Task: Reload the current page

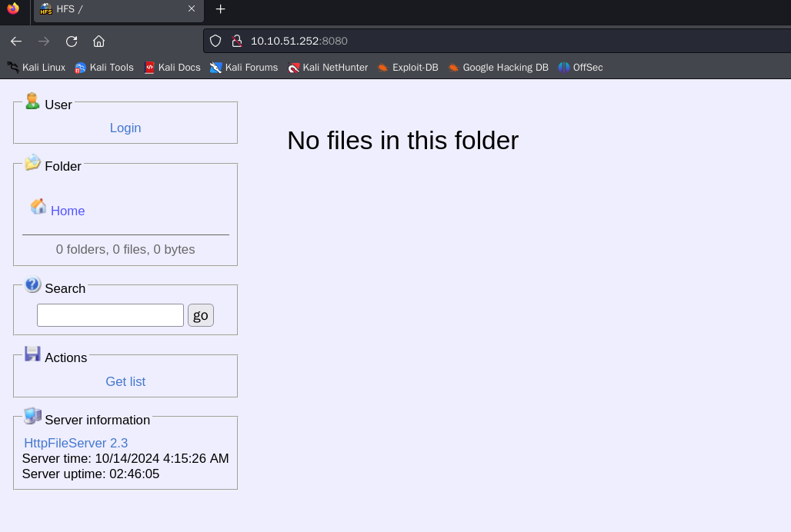Action: tap(72, 42)
